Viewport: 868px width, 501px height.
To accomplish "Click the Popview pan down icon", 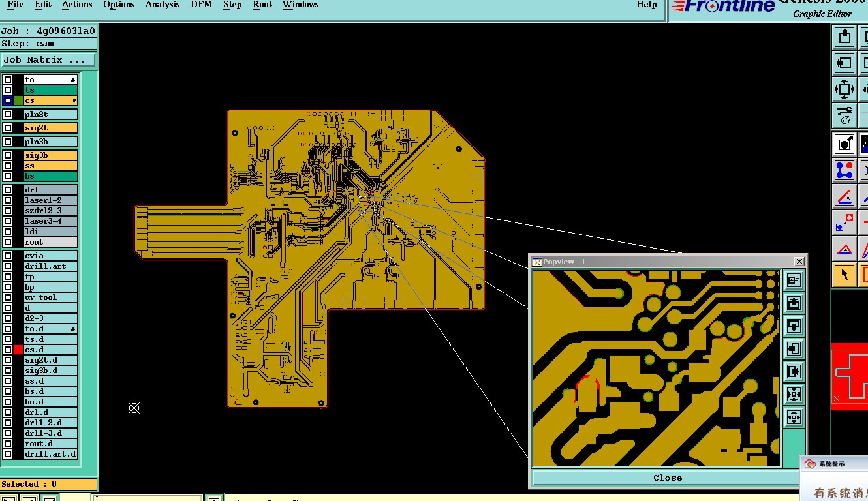I will 794,326.
